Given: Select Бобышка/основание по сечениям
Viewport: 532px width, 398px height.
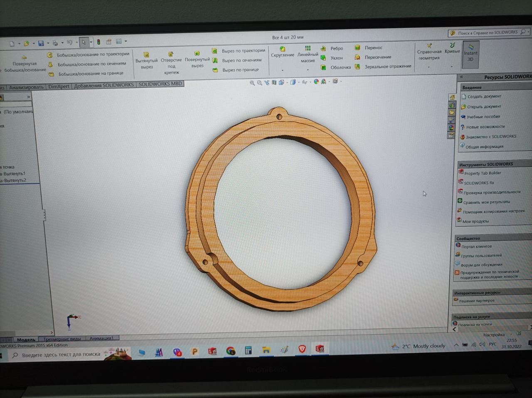Looking at the screenshot, I should pyautogui.click(x=87, y=64).
